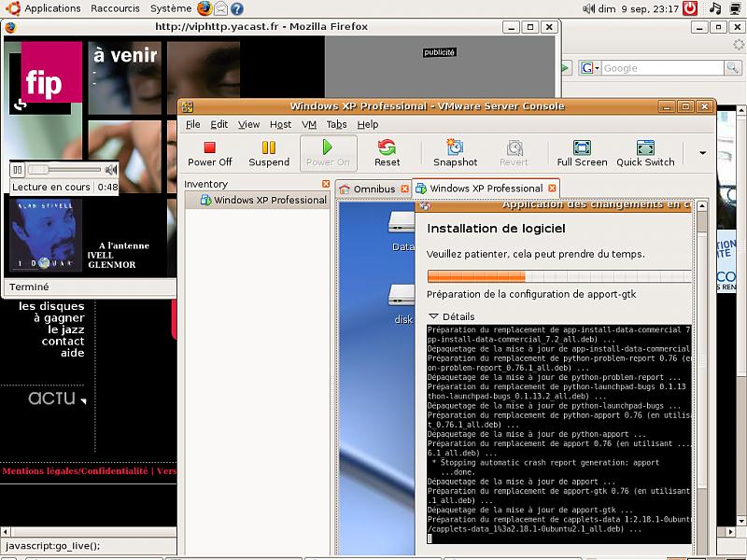
Task: Reset the virtual machine
Action: point(387,154)
